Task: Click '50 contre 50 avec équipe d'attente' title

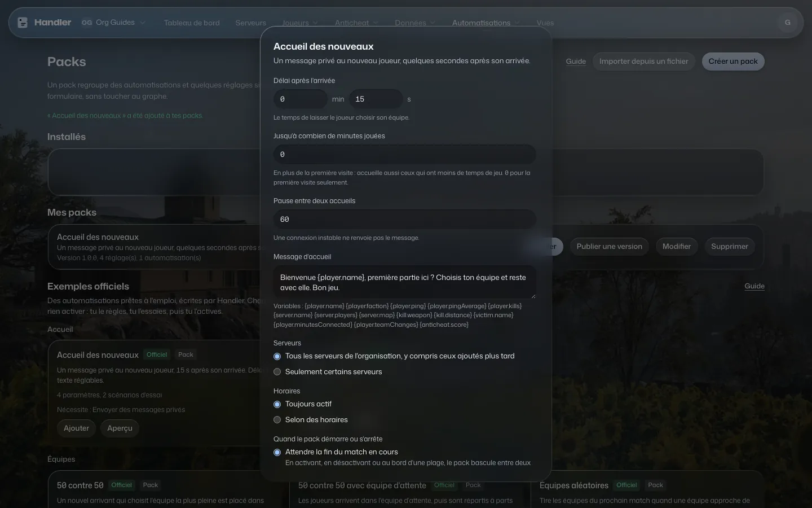Action: click(x=362, y=485)
